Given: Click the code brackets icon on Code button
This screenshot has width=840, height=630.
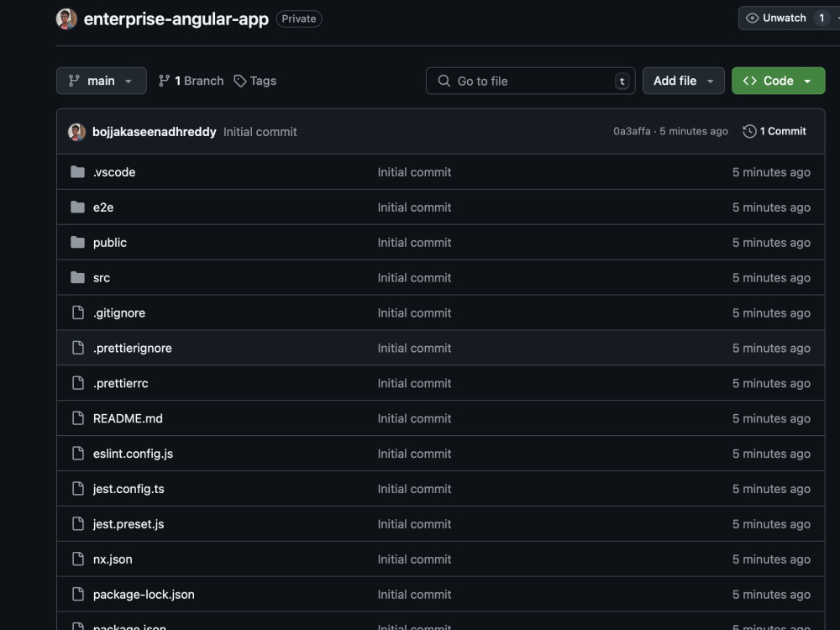Looking at the screenshot, I should [750, 81].
